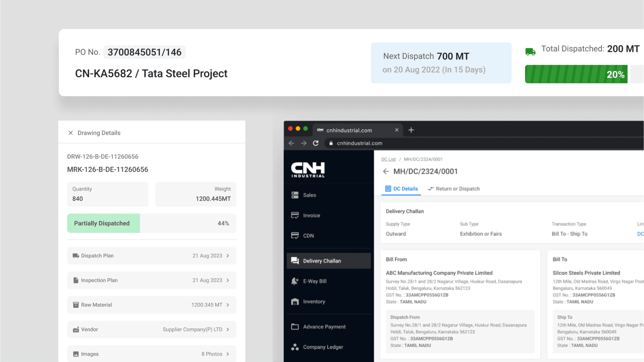The width and height of the screenshot is (644, 362).
Task: Select Delivery Challan menu item
Action: tap(329, 261)
